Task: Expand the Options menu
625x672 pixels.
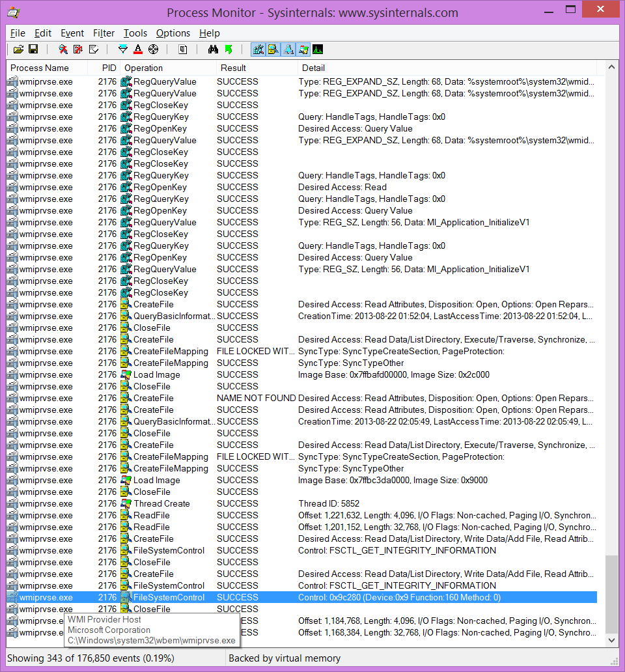Action: pyautogui.click(x=173, y=33)
